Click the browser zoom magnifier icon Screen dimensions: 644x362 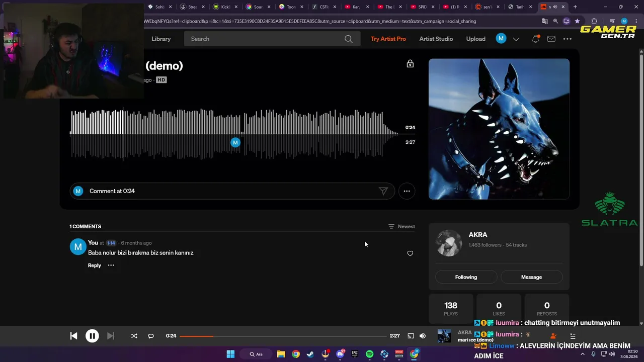tap(555, 21)
